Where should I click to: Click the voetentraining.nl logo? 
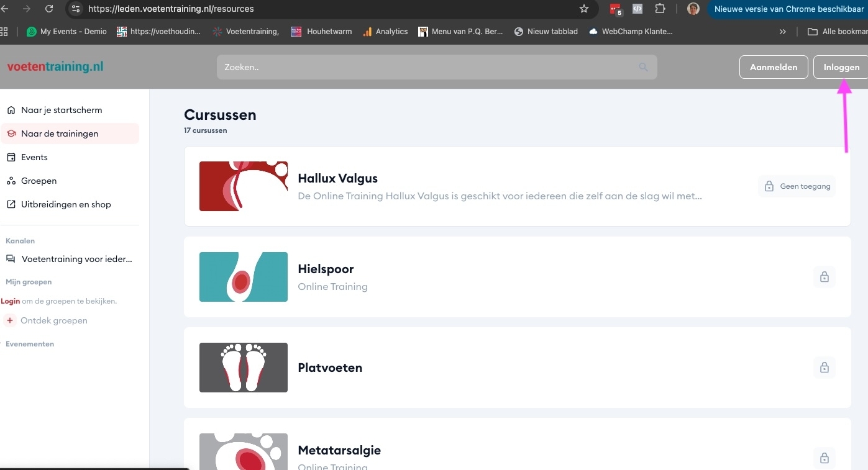point(55,67)
